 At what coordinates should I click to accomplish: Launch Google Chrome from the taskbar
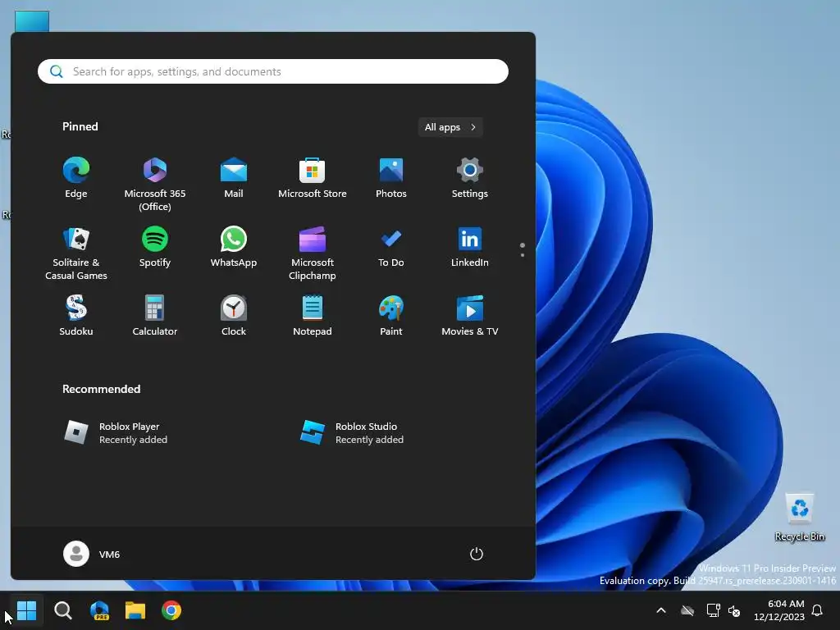click(x=171, y=610)
